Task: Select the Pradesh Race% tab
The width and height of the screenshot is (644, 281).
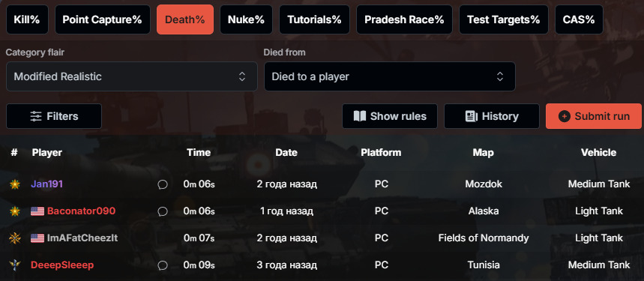Action: (404, 19)
